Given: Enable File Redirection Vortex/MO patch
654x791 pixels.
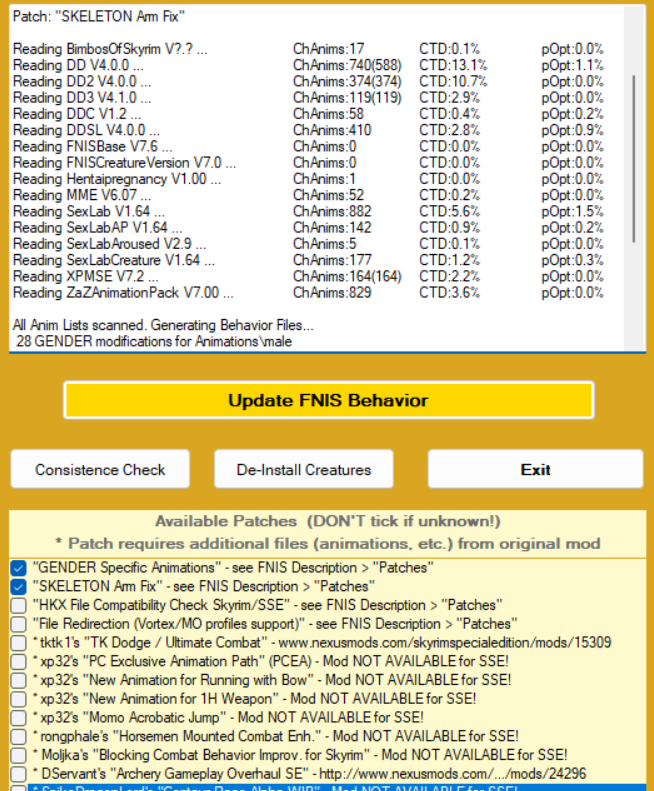Looking at the screenshot, I should (19, 624).
